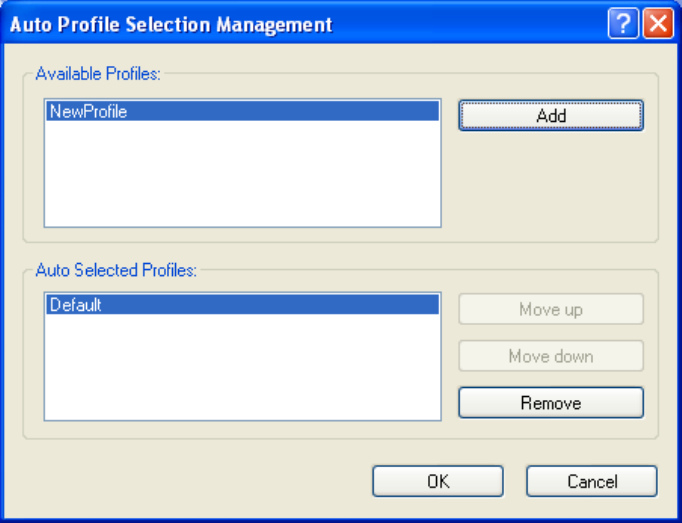
Task: Click the grayed-out Move up button
Action: coord(551,309)
